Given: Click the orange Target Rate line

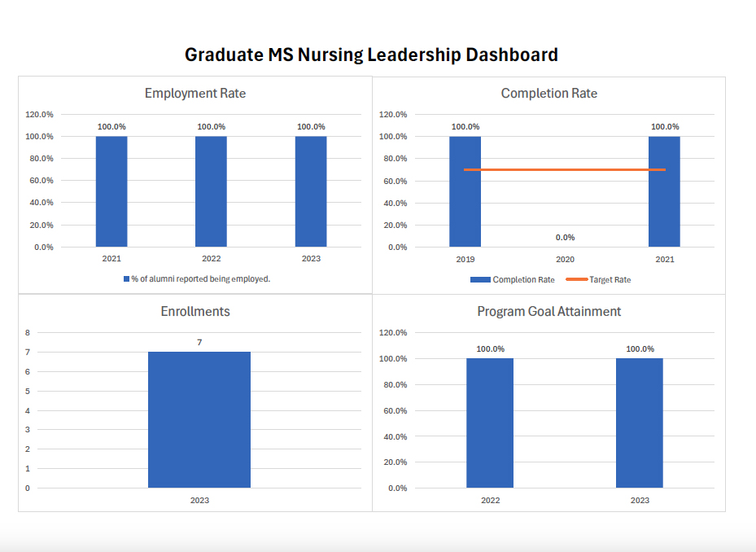Looking at the screenshot, I should [565, 169].
